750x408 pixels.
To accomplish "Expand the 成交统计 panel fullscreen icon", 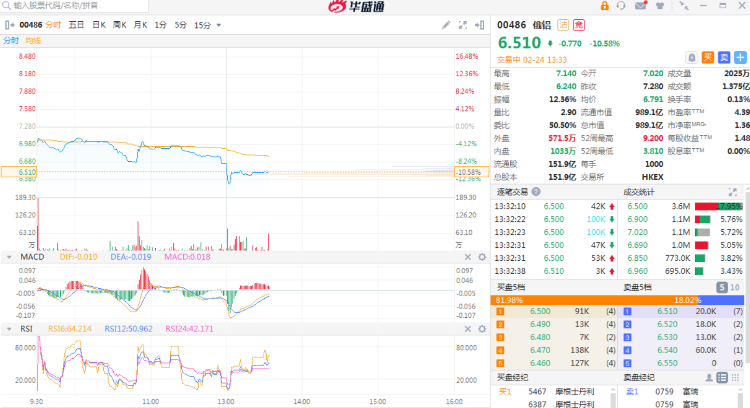I will point(732,192).
